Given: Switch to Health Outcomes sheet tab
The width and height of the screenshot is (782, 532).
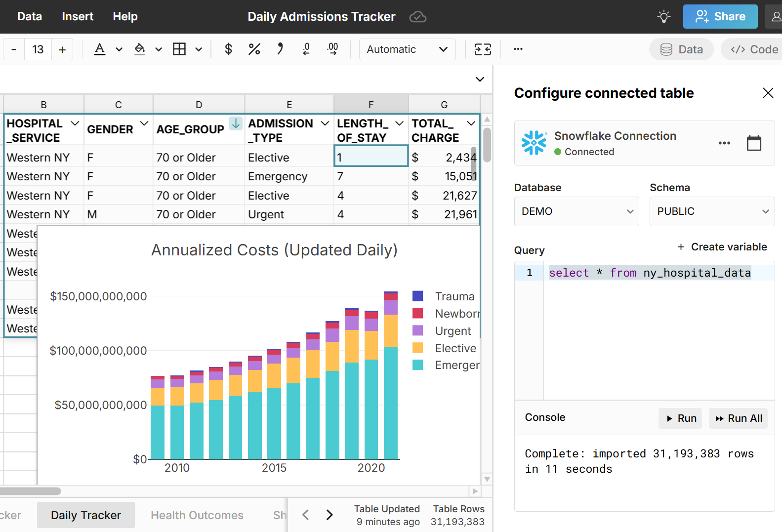Looking at the screenshot, I should pos(197,515).
